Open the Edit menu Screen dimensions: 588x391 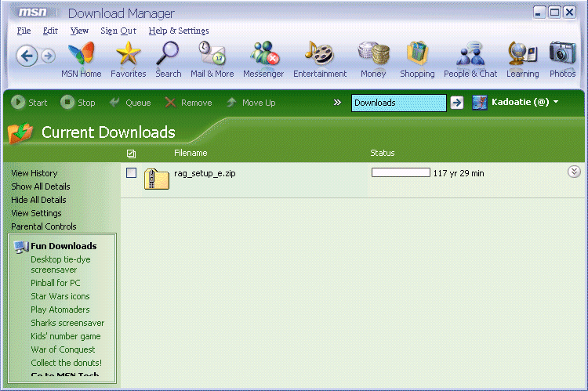pyautogui.click(x=50, y=31)
